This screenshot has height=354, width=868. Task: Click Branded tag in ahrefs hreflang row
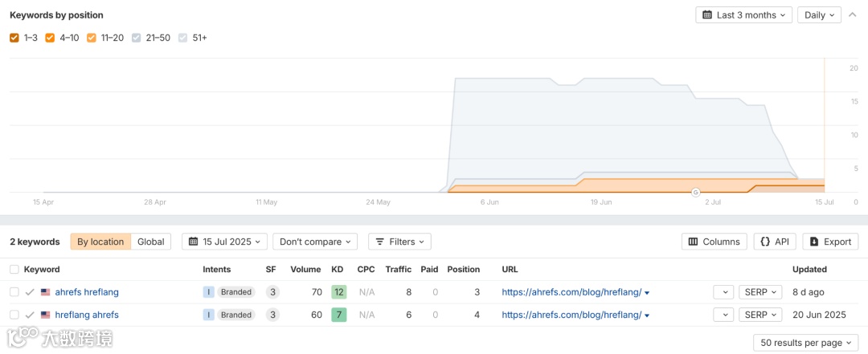(x=235, y=292)
